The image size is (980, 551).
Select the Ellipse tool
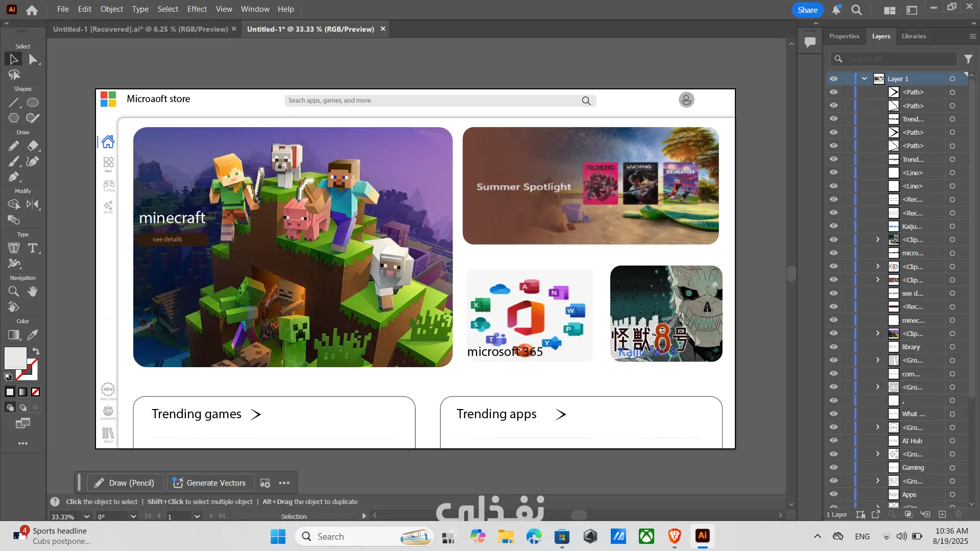(x=33, y=103)
